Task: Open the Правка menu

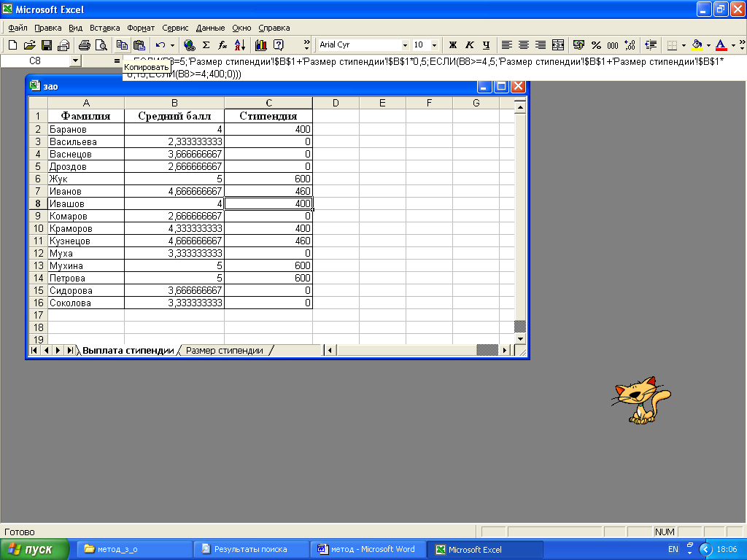Action: pos(47,28)
